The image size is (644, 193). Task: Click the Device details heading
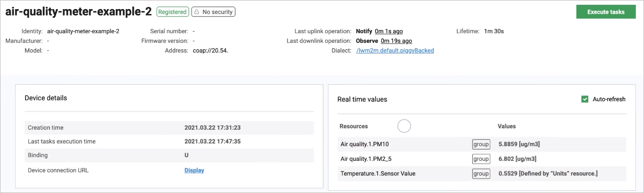pyautogui.click(x=46, y=98)
